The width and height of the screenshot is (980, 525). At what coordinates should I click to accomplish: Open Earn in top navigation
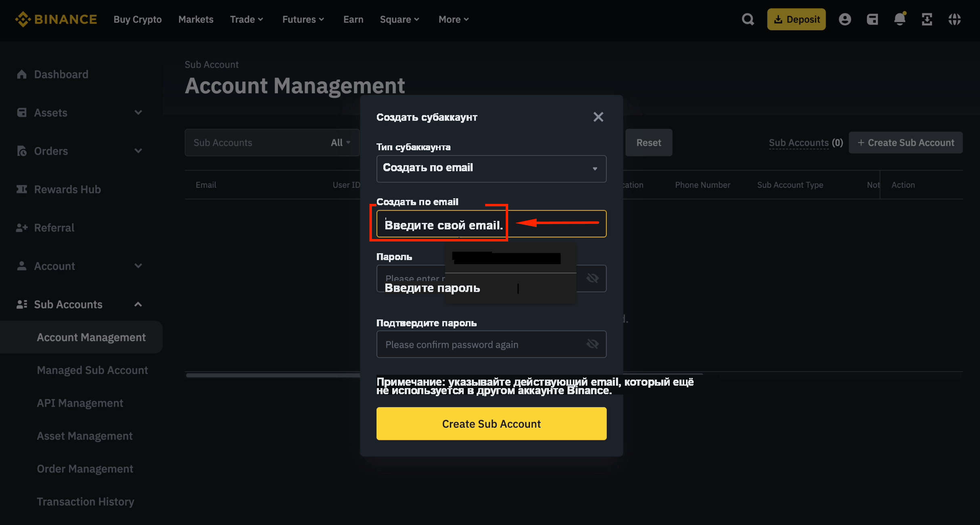point(353,19)
